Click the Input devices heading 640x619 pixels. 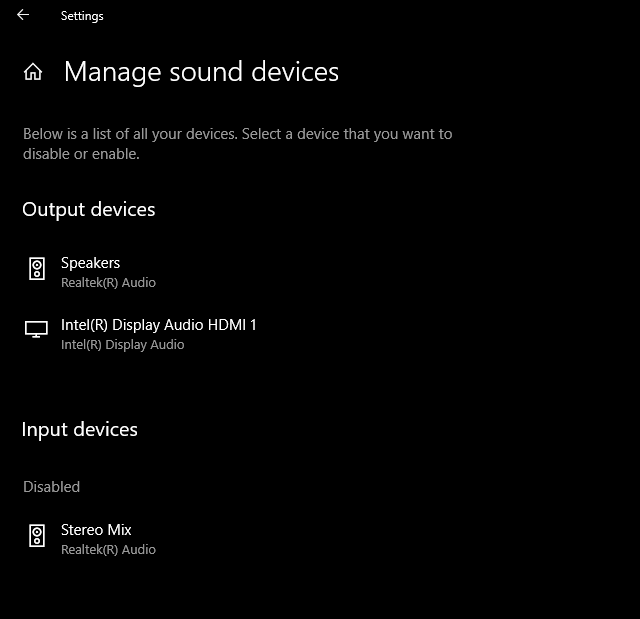[x=80, y=430]
